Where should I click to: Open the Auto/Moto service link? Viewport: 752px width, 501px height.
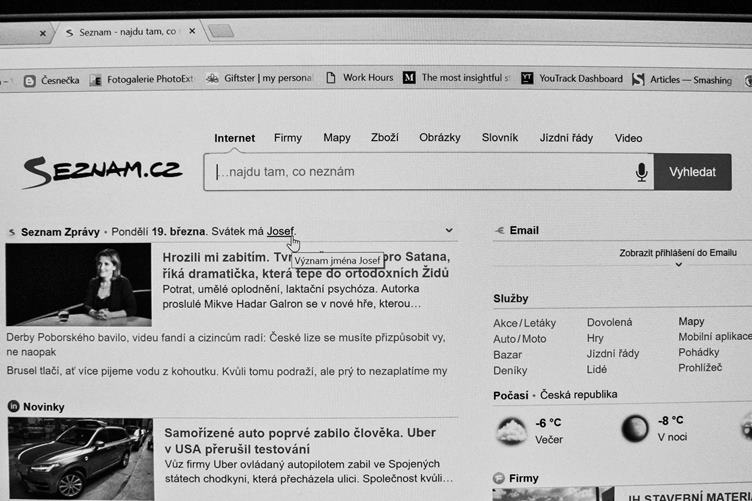519,339
